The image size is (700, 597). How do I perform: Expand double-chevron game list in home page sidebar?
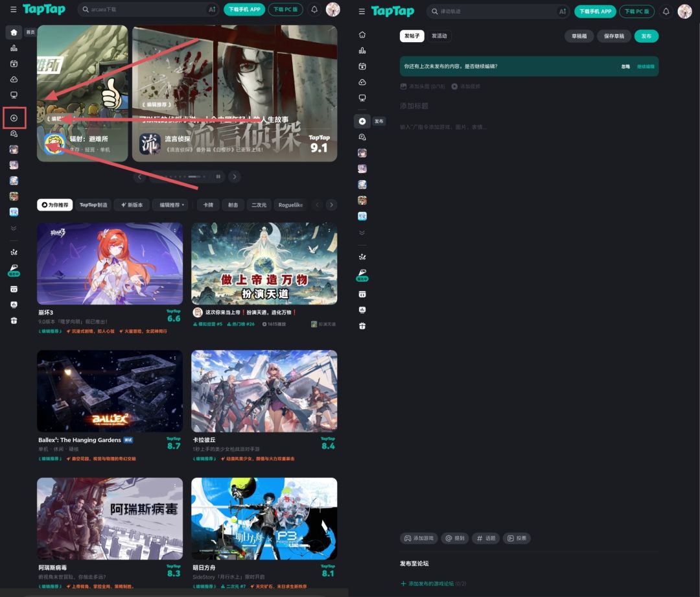(14, 228)
